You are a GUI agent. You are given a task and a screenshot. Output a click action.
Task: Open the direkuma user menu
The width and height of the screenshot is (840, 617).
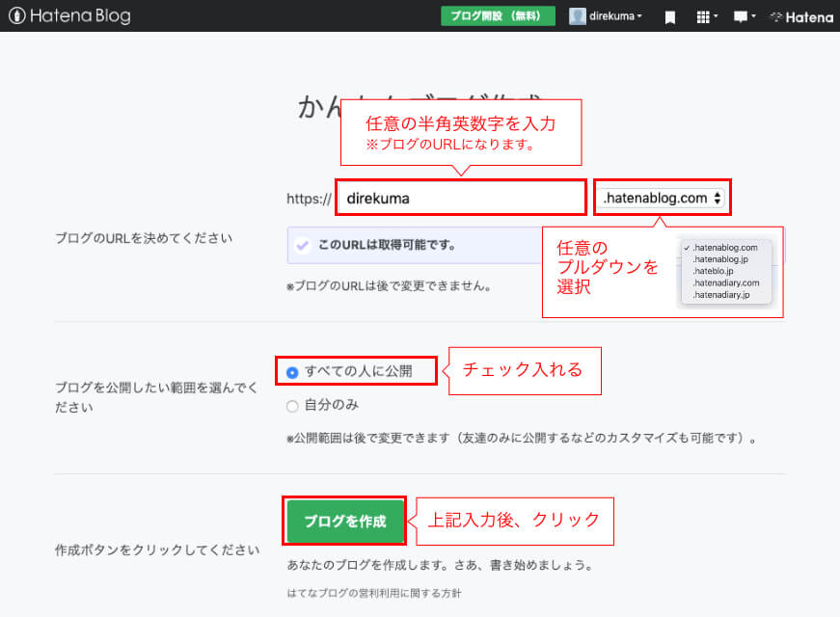coord(615,16)
